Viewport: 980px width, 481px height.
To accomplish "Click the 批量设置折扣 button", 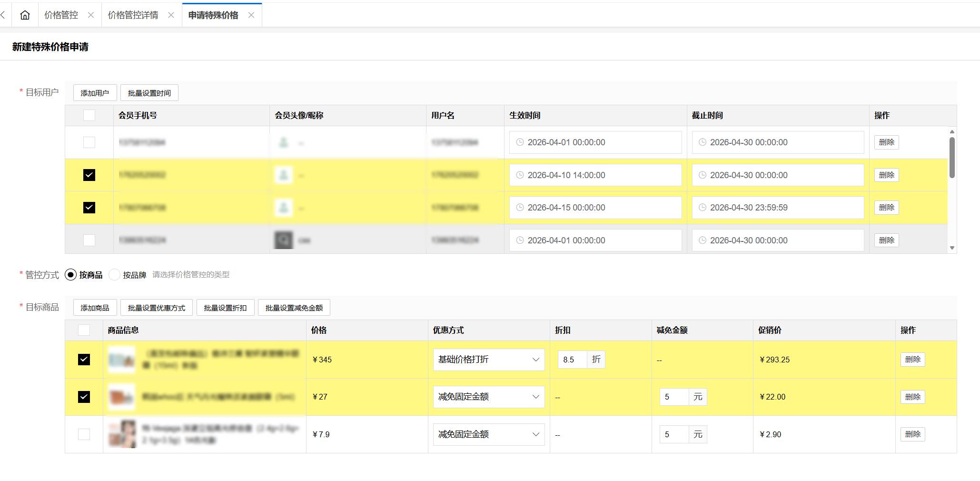I will coord(225,308).
